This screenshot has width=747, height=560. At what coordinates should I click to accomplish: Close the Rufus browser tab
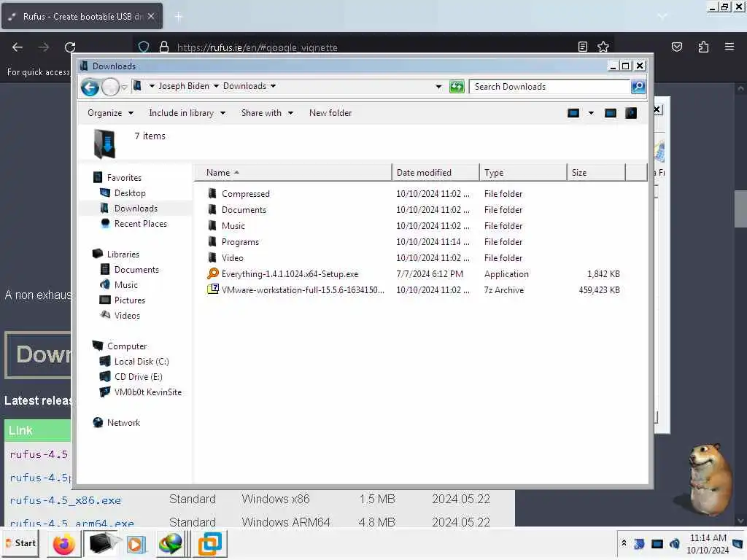coord(150,16)
